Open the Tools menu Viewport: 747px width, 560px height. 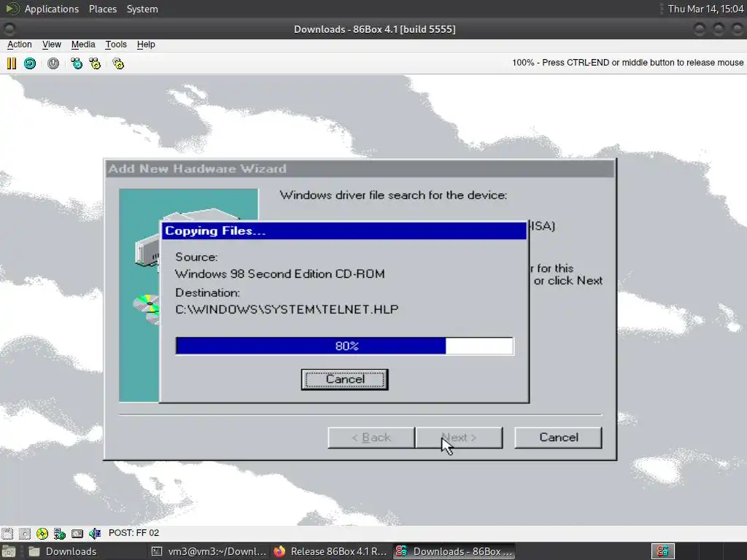tap(116, 44)
